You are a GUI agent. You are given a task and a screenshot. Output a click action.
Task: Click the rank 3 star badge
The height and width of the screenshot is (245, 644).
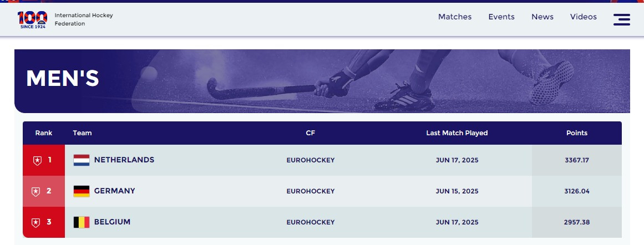tap(36, 222)
